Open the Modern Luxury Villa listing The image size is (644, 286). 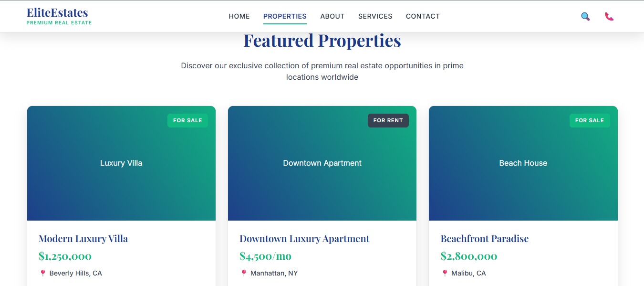pyautogui.click(x=83, y=238)
